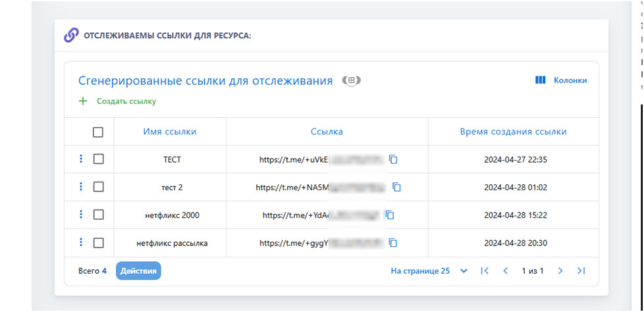Viewport: 644px width, 312px height.
Task: Go to the next page
Action: [x=560, y=271]
